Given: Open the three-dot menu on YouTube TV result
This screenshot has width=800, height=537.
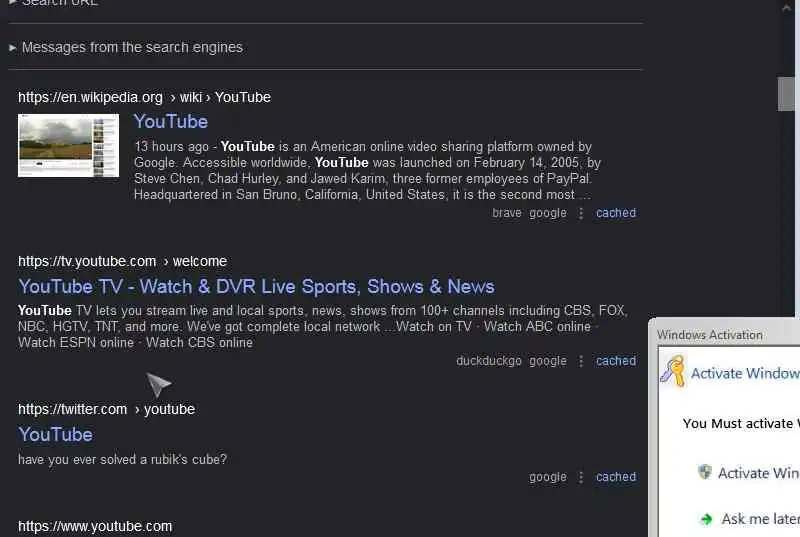Looking at the screenshot, I should (581, 361).
